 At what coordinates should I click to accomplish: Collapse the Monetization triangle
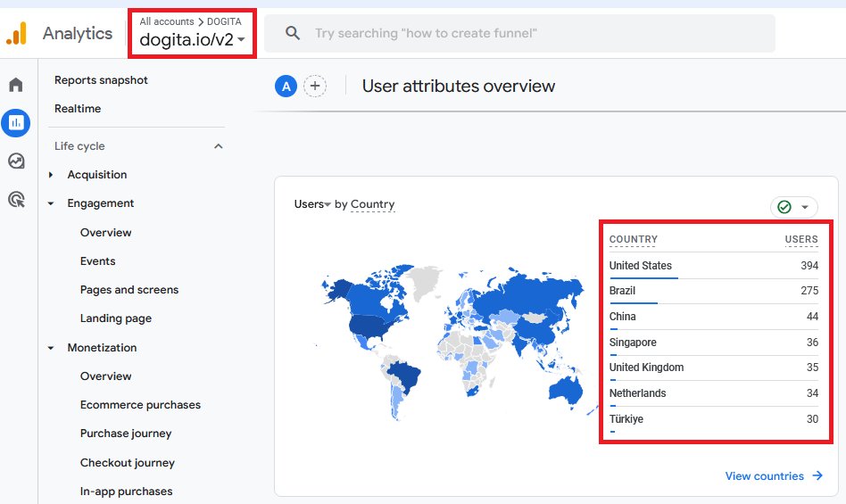tap(51, 348)
